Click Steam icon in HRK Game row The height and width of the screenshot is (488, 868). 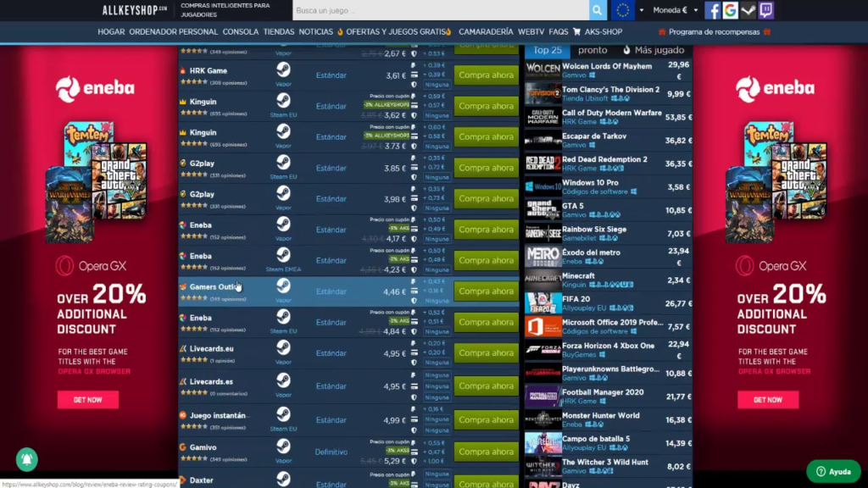283,69
